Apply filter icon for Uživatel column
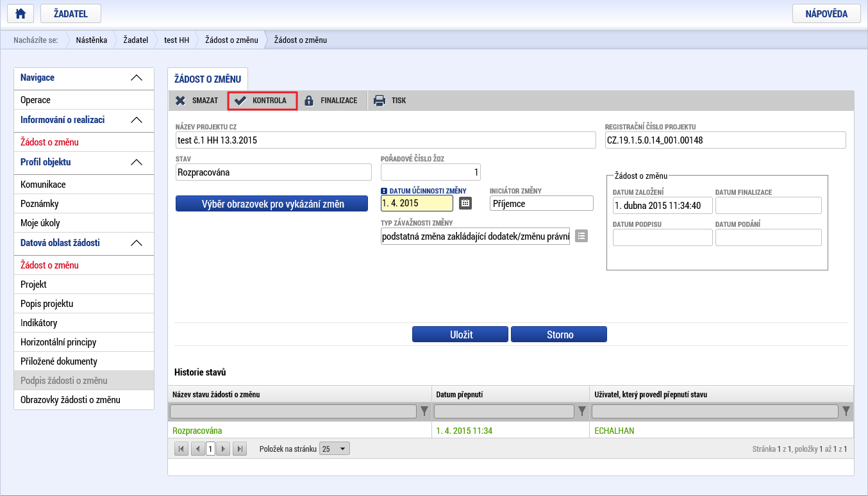868x496 pixels. point(846,411)
